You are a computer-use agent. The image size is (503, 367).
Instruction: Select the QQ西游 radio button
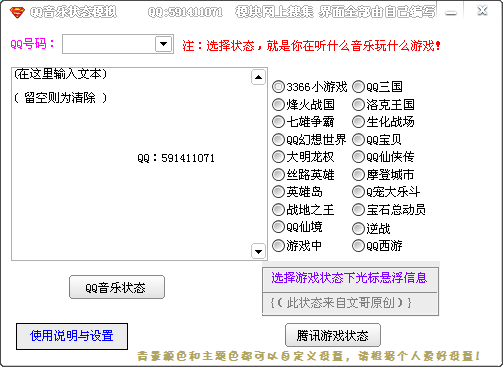pyautogui.click(x=358, y=246)
